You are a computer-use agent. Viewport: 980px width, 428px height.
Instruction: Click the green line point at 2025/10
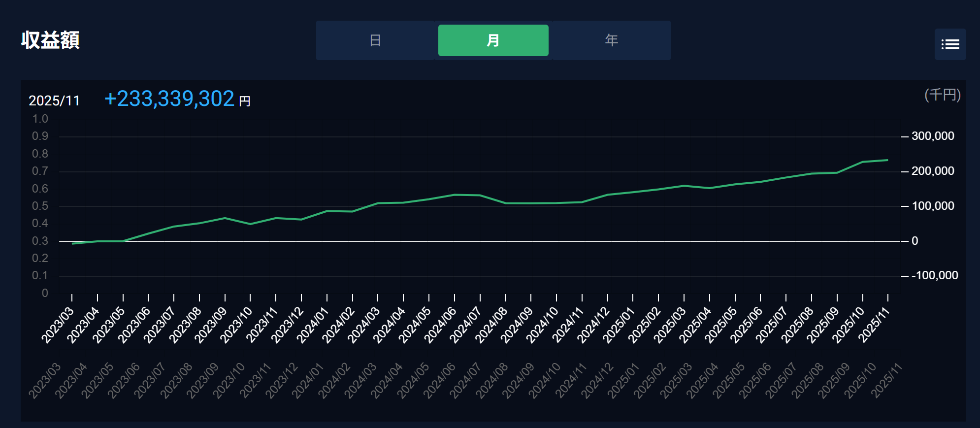(862, 162)
